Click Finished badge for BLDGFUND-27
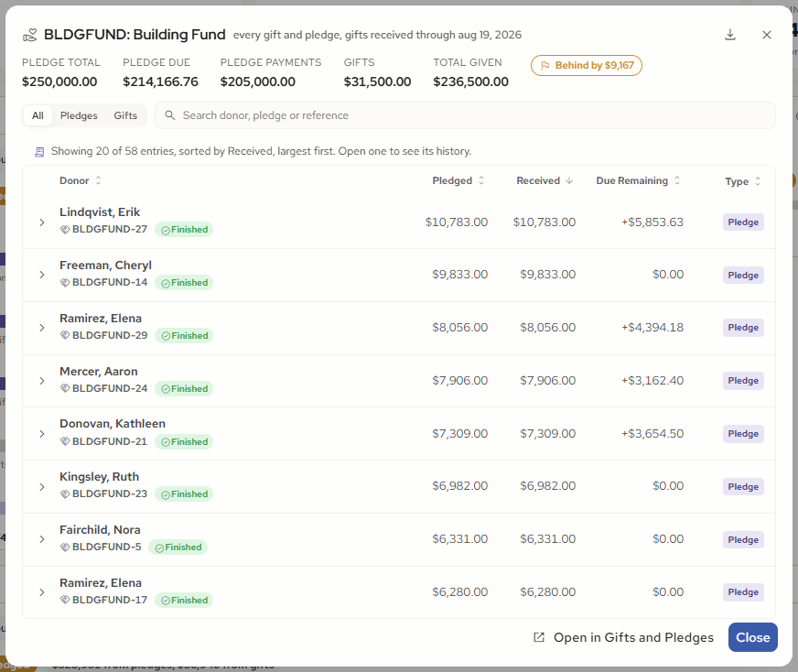This screenshot has height=672, width=798. point(184,230)
